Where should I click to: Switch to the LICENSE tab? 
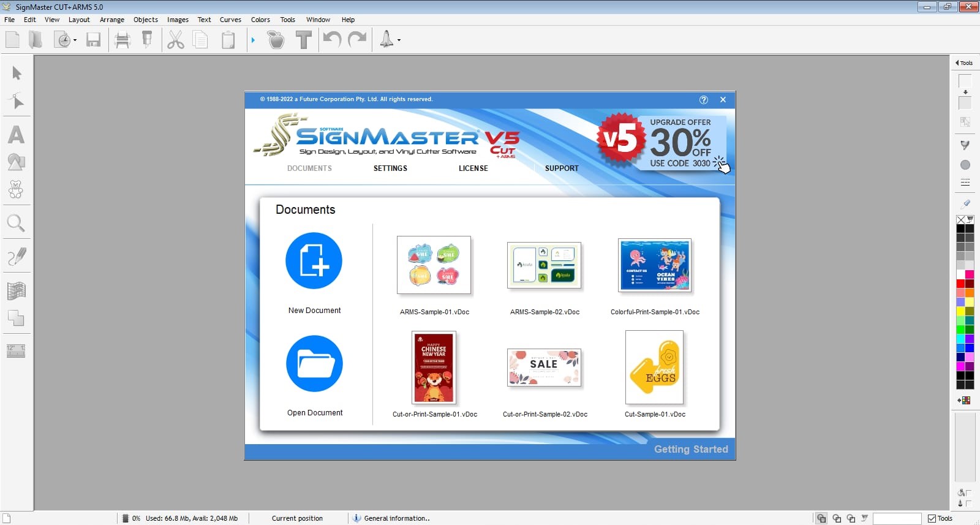click(x=473, y=168)
